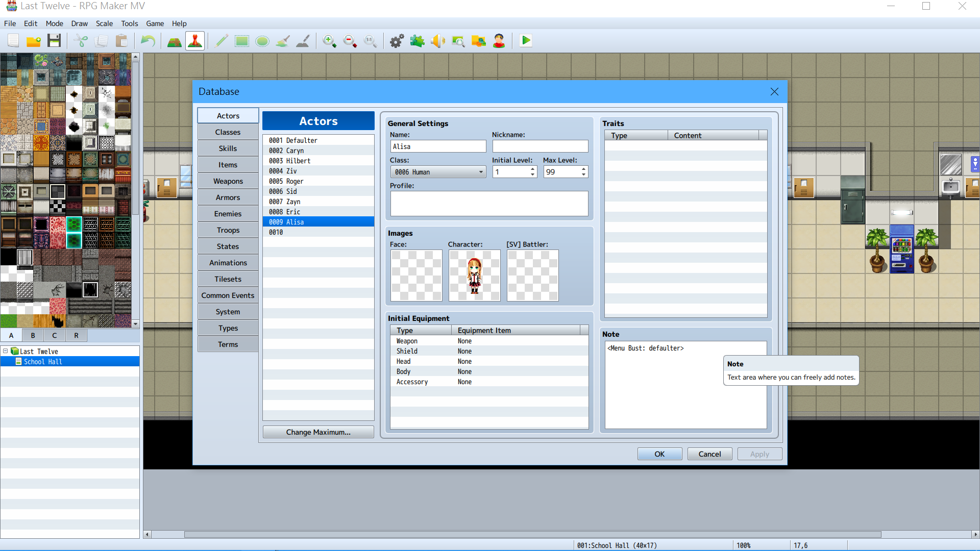Select the Event mode icon

click(x=195, y=41)
